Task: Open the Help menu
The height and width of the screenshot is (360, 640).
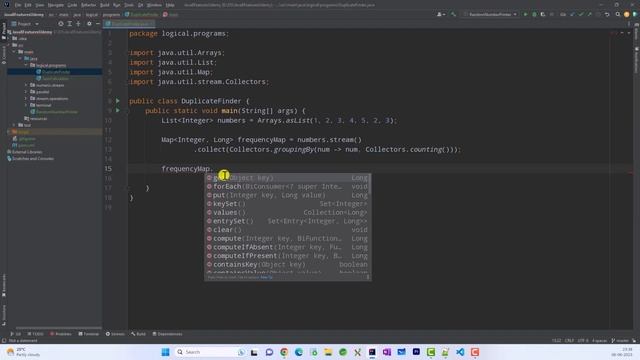Action: pos(170,5)
